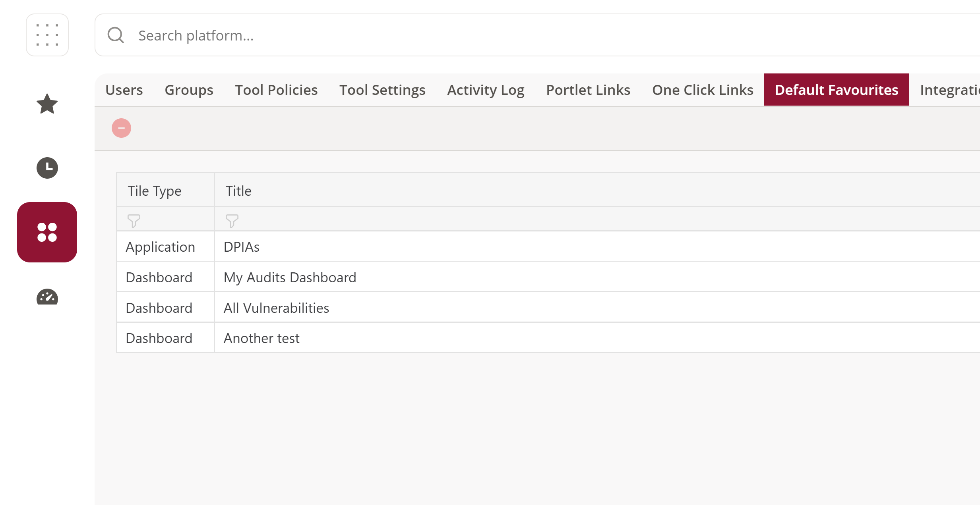Open the Tool Policies tab

tap(276, 90)
